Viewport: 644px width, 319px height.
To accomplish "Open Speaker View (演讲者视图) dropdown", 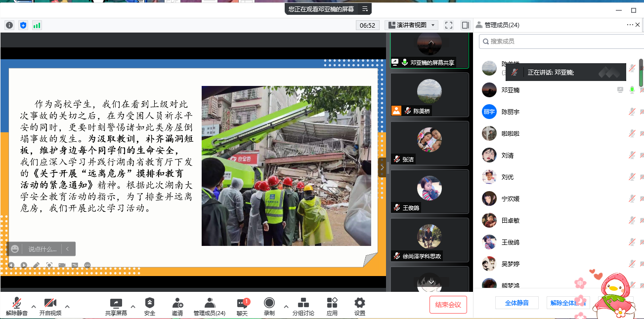I will [411, 25].
